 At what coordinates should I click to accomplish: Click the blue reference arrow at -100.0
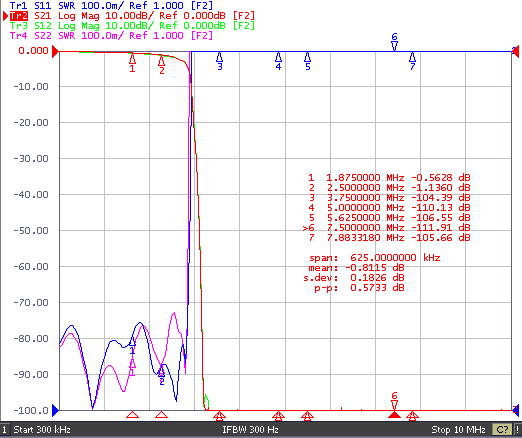55,411
